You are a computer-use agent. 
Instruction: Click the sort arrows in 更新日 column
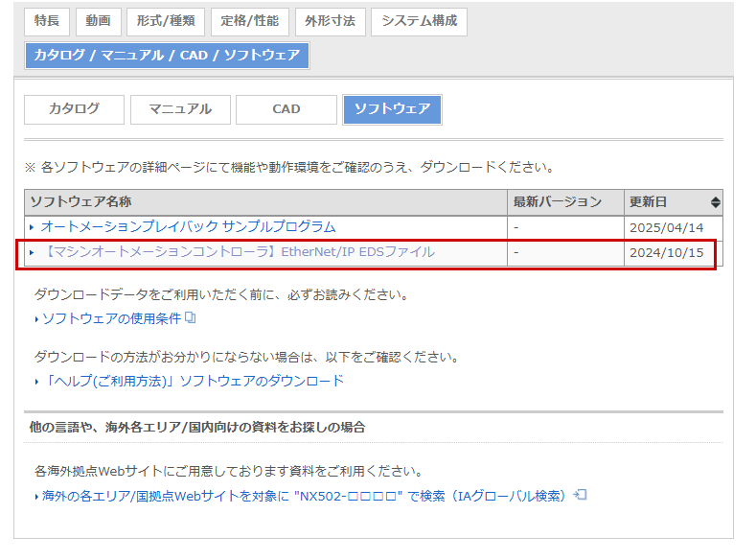(x=715, y=202)
